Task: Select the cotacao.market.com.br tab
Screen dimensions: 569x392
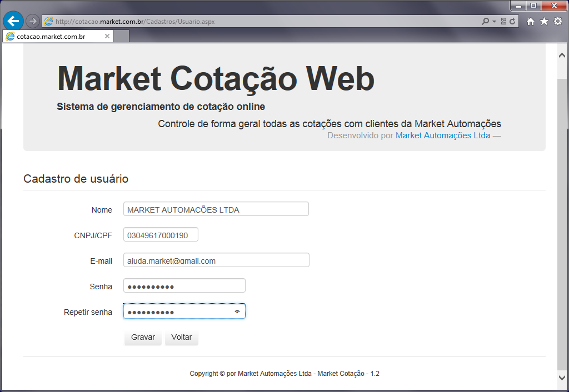Action: point(58,36)
